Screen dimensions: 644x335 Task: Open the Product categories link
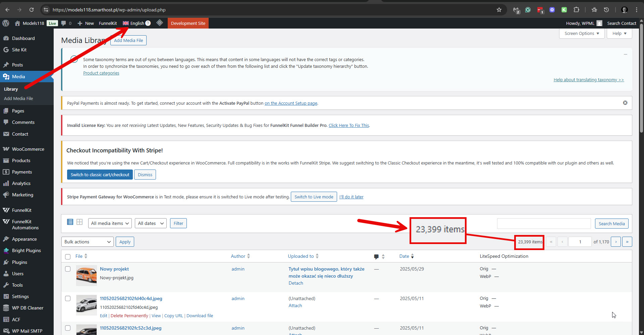click(x=101, y=73)
